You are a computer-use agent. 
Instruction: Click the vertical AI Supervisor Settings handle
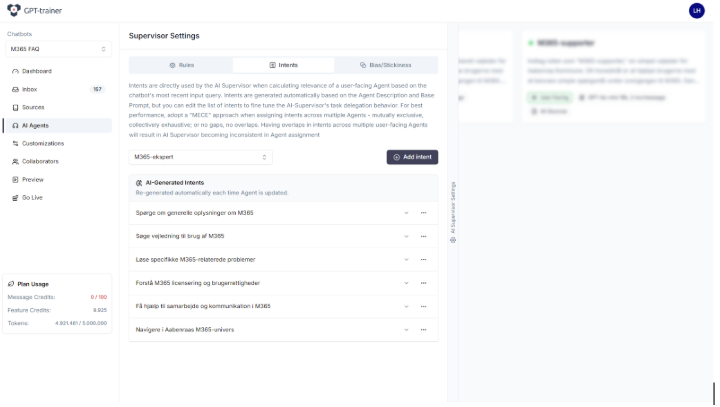coord(453,212)
